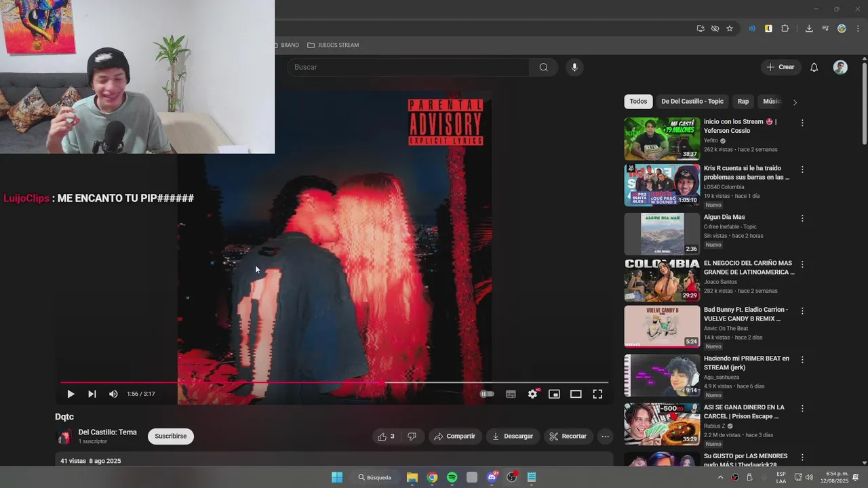
Task: Open video player settings gear
Action: 533,394
